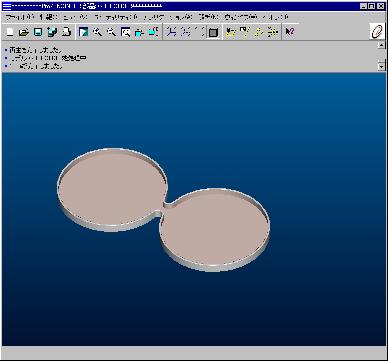
Task: Click the Save a Copy toolbar icon
Action: [52, 32]
